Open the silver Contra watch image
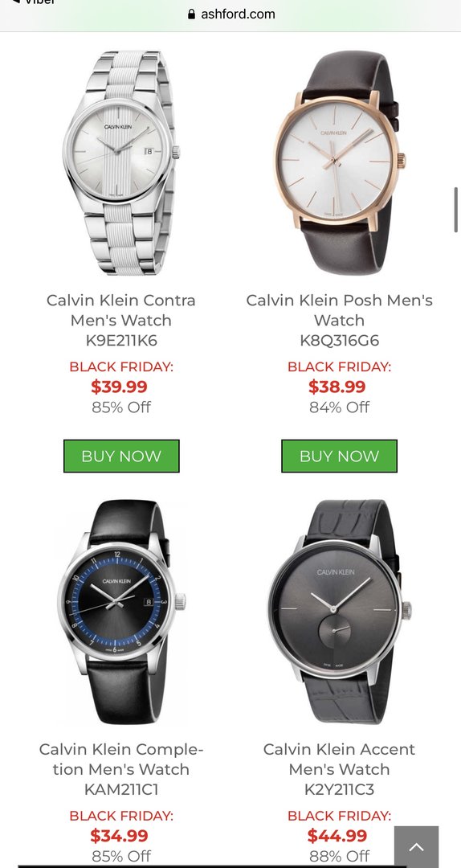This screenshot has height=868, width=461. pos(121,162)
